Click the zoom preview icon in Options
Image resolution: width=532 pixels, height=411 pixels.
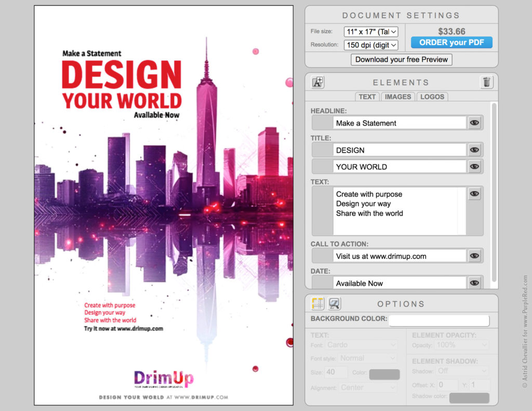pyautogui.click(x=335, y=303)
